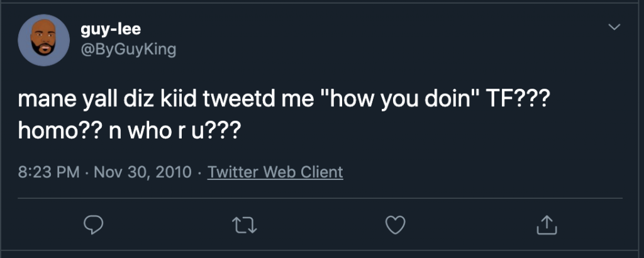The height and width of the screenshot is (258, 644).
Task: Click the divider line above action icons
Action: [x=322, y=198]
